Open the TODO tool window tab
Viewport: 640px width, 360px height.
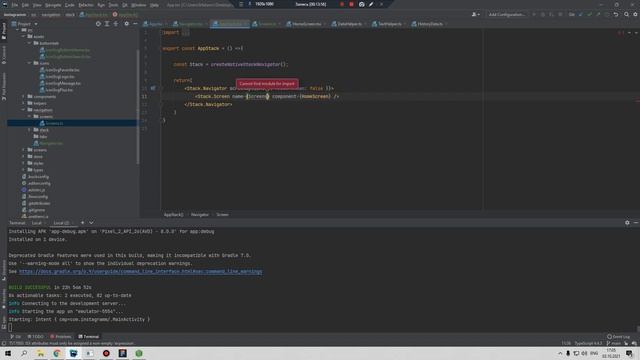[35, 337]
